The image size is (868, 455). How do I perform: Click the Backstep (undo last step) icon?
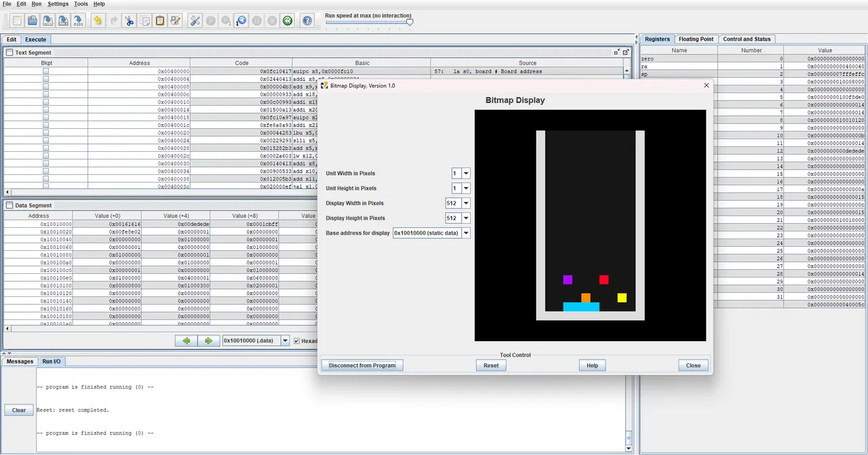pos(241,21)
